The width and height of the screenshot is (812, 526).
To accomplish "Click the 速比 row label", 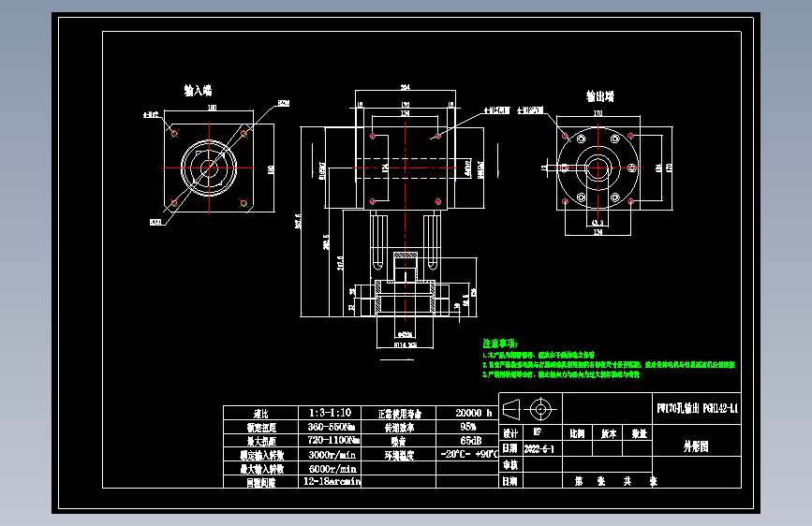I will tap(261, 414).
